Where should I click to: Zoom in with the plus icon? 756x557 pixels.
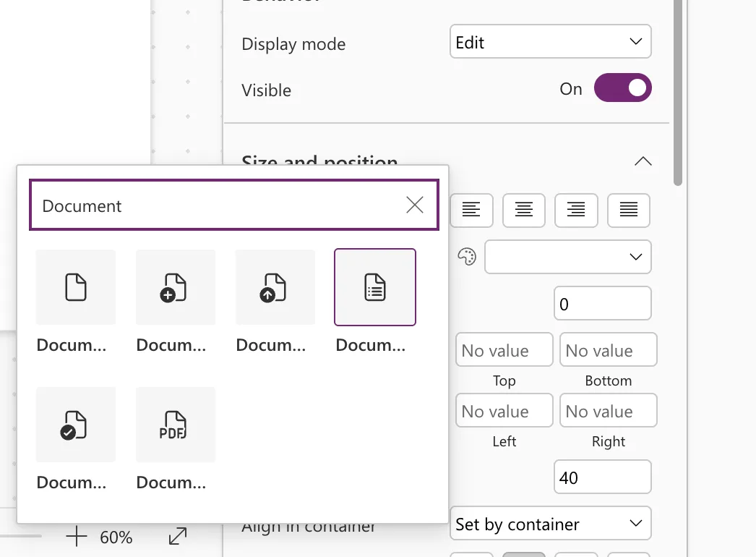pos(76,536)
